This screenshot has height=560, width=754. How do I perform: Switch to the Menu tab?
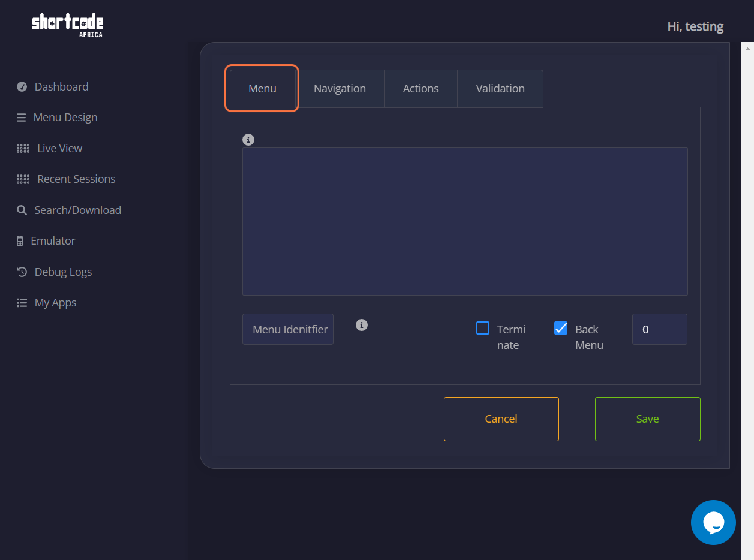[x=262, y=88]
